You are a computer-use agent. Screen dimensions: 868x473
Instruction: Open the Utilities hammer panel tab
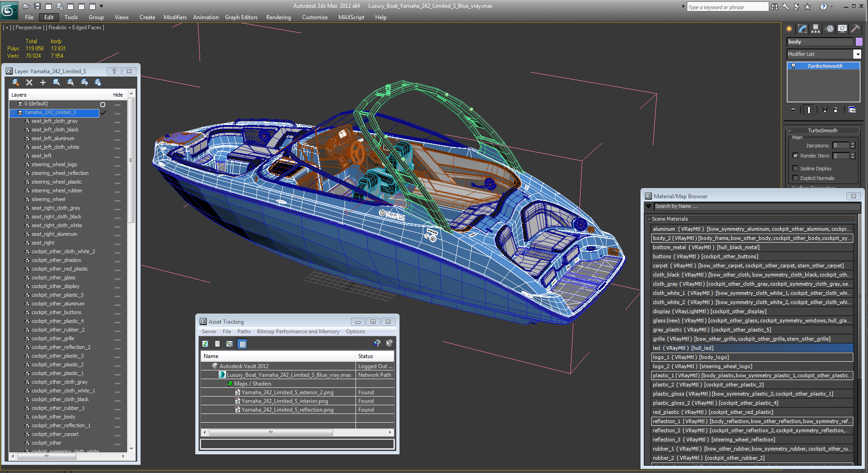855,29
